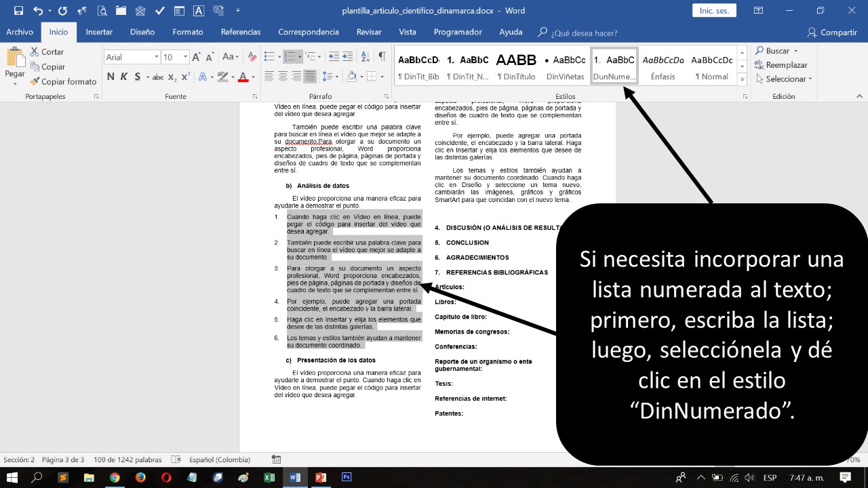This screenshot has width=868, height=488.
Task: Click the word count in the status bar
Action: click(127, 460)
